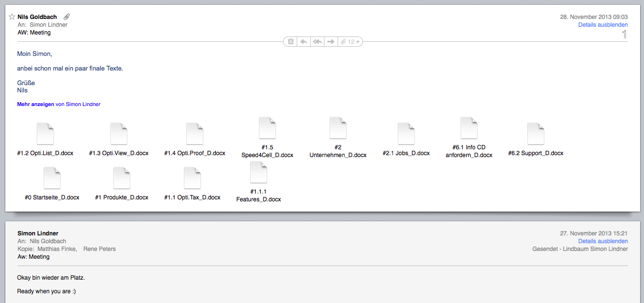Click the #1.2 Opti.List_D.docx file name

point(45,153)
